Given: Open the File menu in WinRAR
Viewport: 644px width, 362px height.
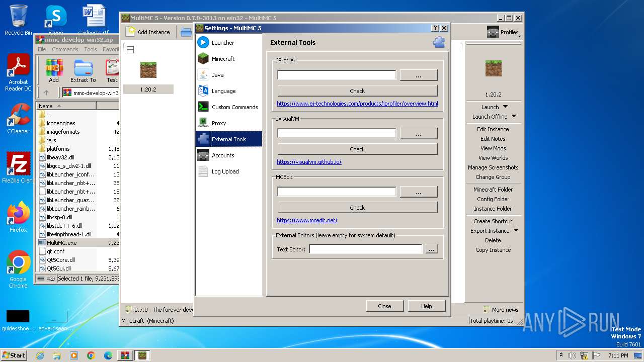Looking at the screenshot, I should click(42, 49).
